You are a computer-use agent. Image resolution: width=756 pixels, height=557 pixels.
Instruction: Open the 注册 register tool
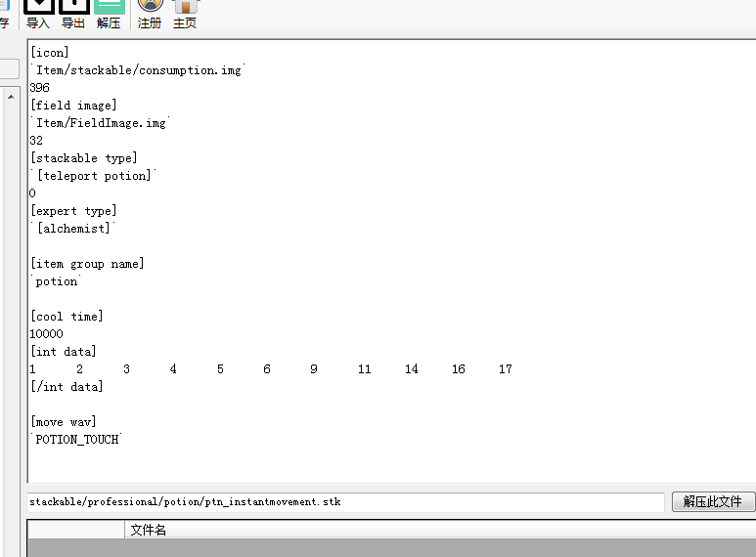(x=150, y=15)
